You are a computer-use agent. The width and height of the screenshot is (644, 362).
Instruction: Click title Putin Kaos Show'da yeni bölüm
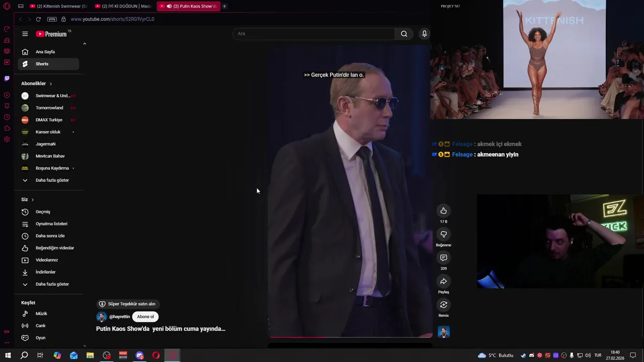[160, 329]
